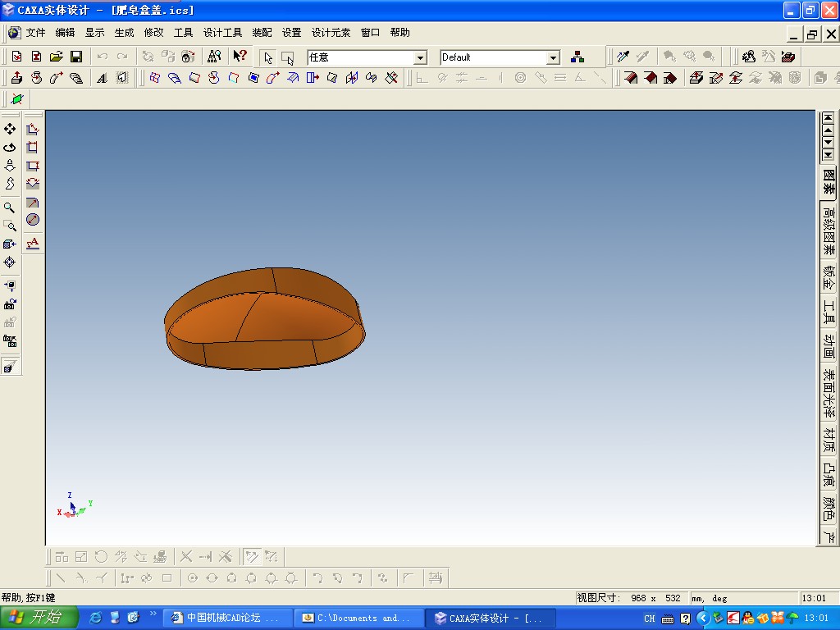
Task: Open the 设计工具 menu
Action: tap(222, 33)
